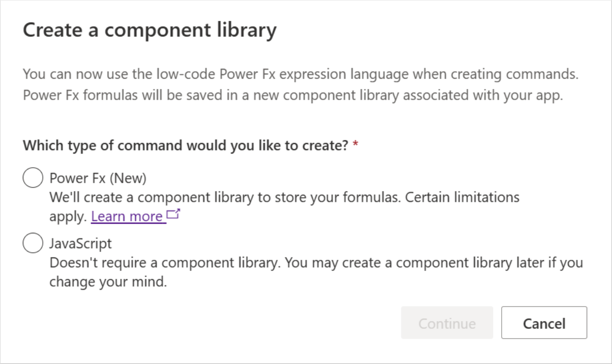
Task: Click the "Create a component library" dialog title
Action: coord(150,31)
